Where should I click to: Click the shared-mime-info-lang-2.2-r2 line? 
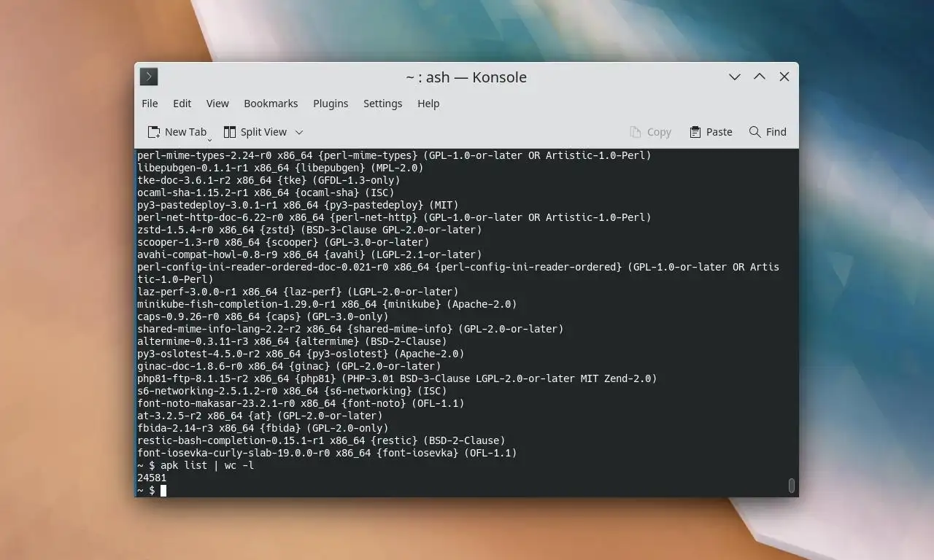[x=350, y=329]
